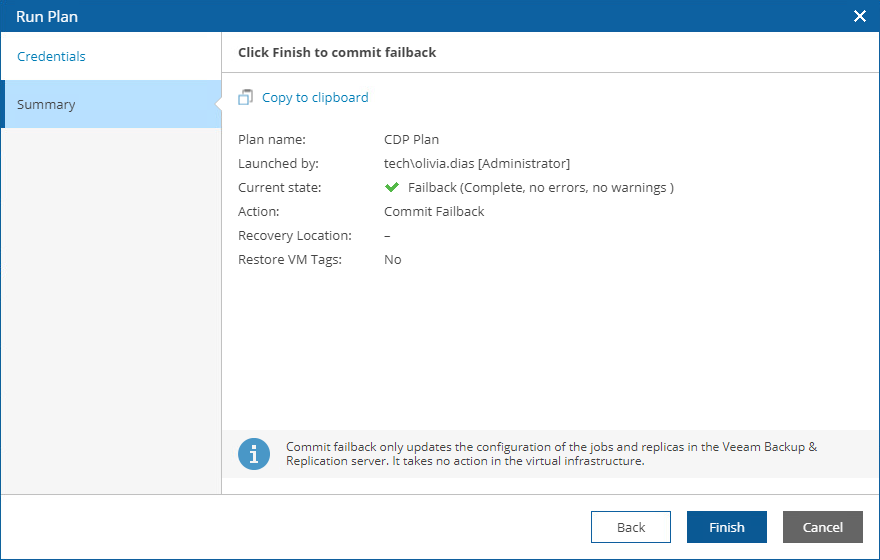Screen dimensions: 880x560
Task: Click the green checkmark state icon
Action: [x=392, y=187]
